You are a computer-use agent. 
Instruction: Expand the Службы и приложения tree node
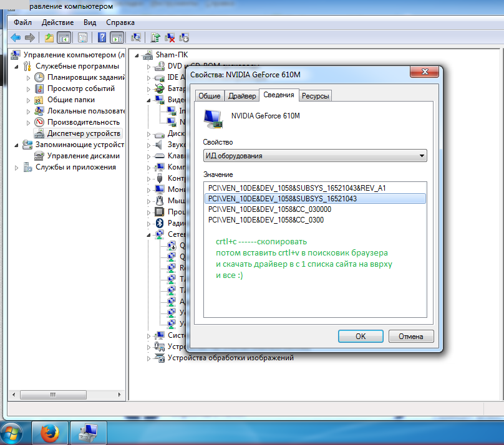tap(17, 167)
